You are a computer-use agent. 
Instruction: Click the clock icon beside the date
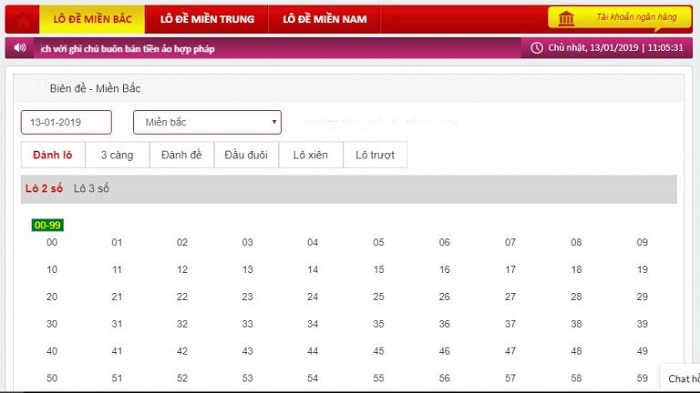(537, 48)
